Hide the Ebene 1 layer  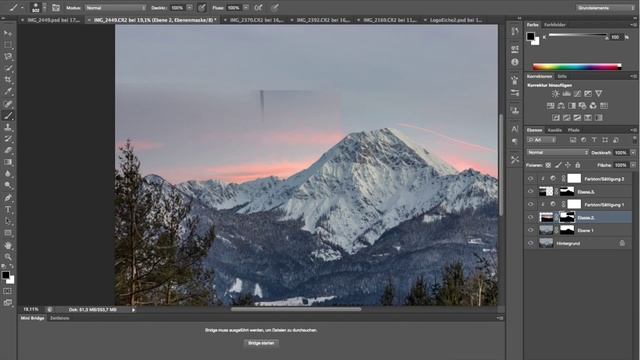[531, 230]
